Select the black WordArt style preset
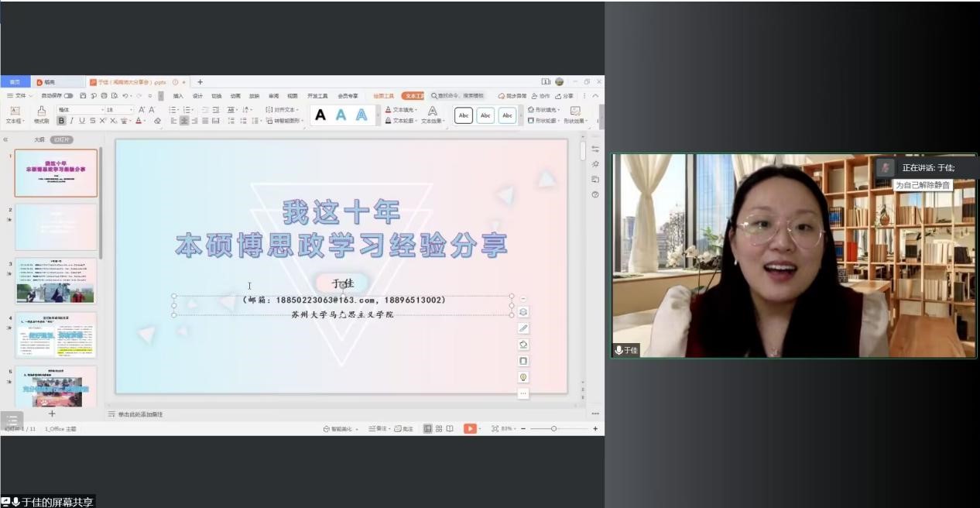This screenshot has height=508, width=980. (320, 115)
